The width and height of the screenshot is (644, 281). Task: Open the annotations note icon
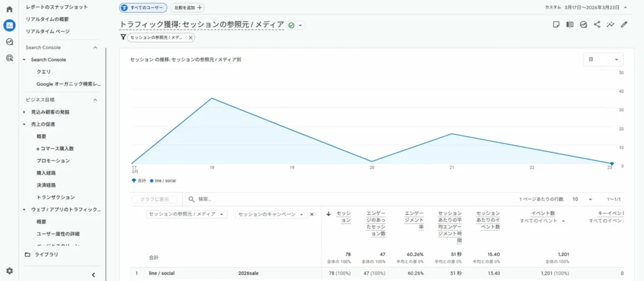pyautogui.click(x=556, y=25)
